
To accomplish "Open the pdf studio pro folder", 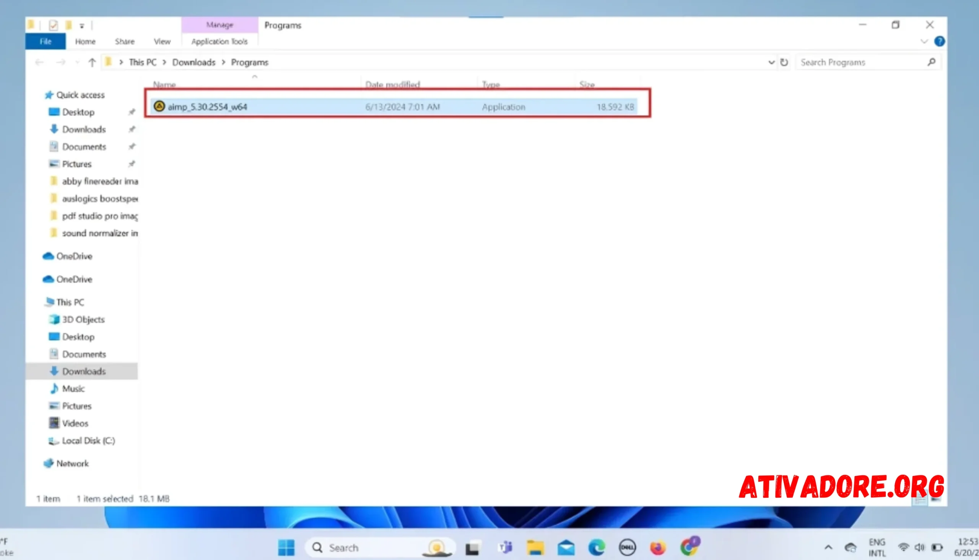I will [x=100, y=216].
